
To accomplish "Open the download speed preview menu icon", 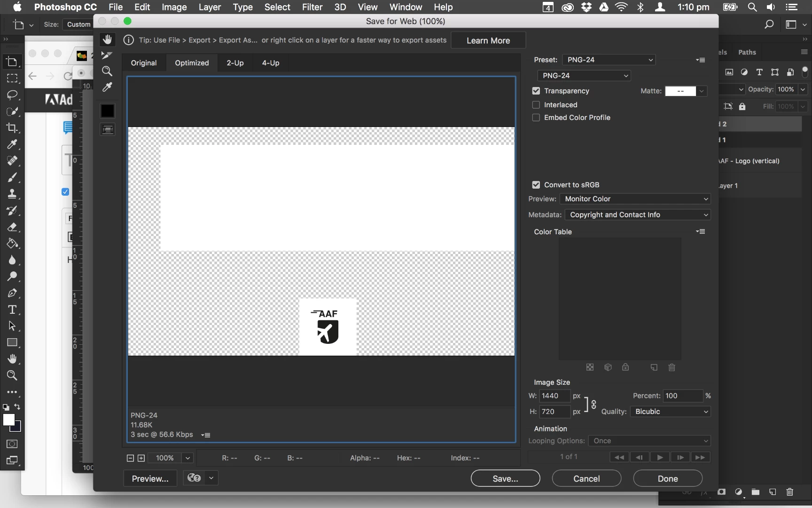I will point(206,435).
